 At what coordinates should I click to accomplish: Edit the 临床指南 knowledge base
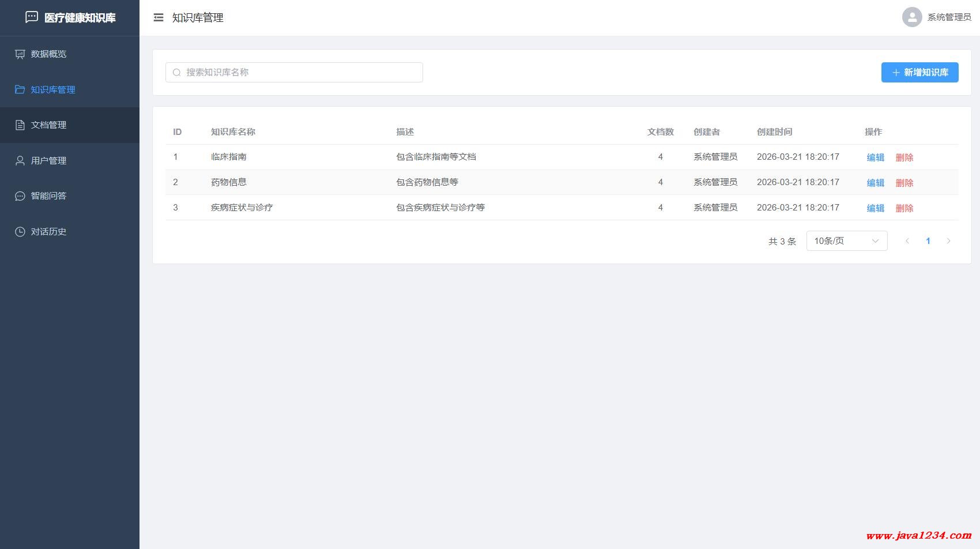[x=875, y=157]
